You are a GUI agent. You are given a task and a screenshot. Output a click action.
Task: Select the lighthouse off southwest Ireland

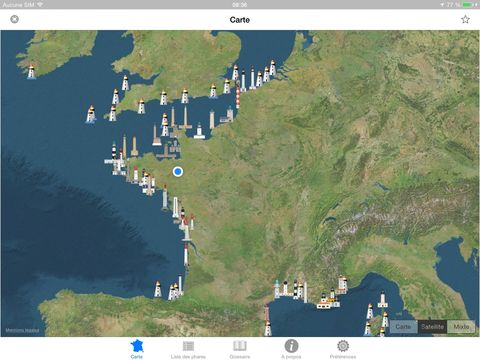coord(31,72)
